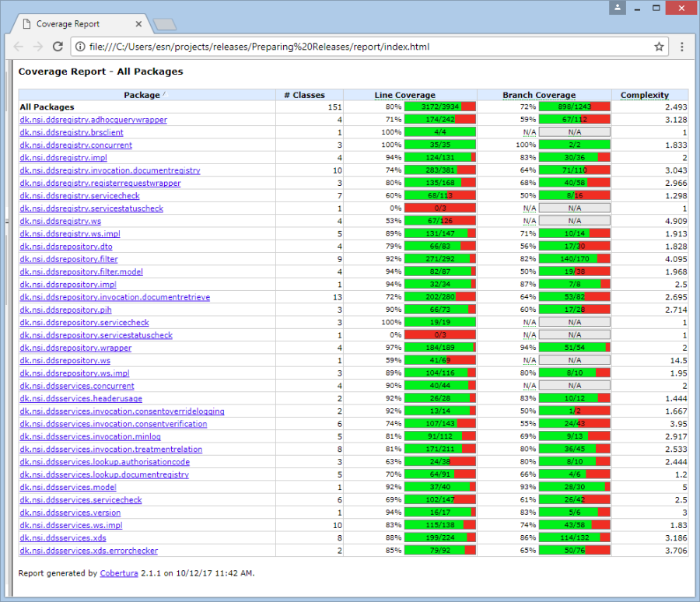Viewport: 700px width, 602px height.
Task: Sort table by Branch Coverage header
Action: (x=539, y=95)
